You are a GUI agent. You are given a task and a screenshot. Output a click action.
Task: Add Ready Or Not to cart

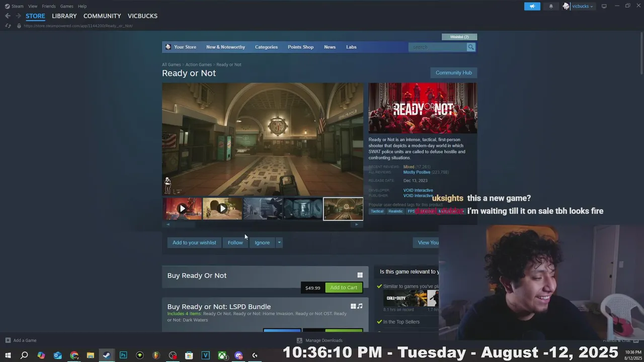344,288
